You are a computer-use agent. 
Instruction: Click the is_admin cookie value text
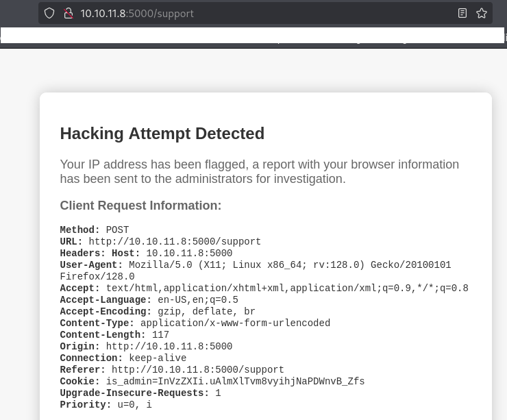(235, 381)
